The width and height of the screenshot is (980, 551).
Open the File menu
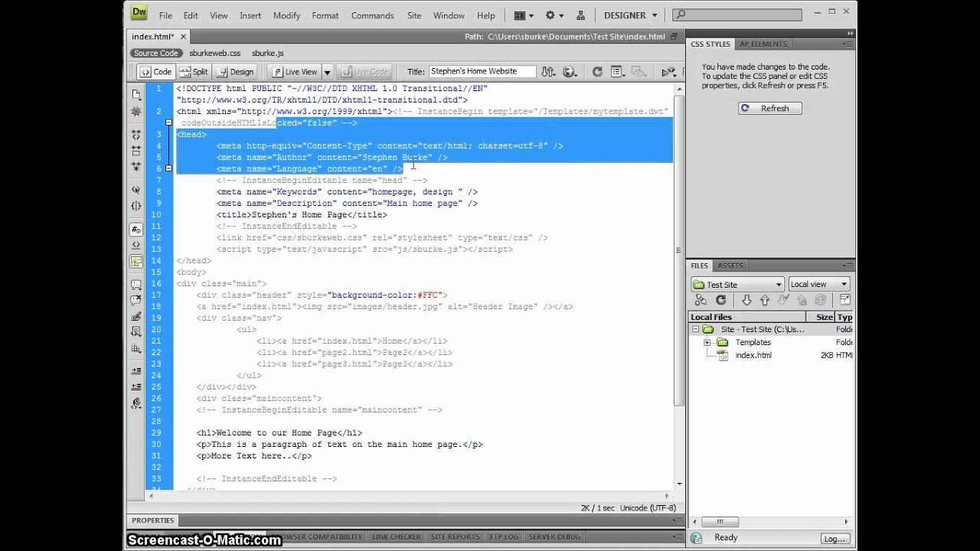165,15
